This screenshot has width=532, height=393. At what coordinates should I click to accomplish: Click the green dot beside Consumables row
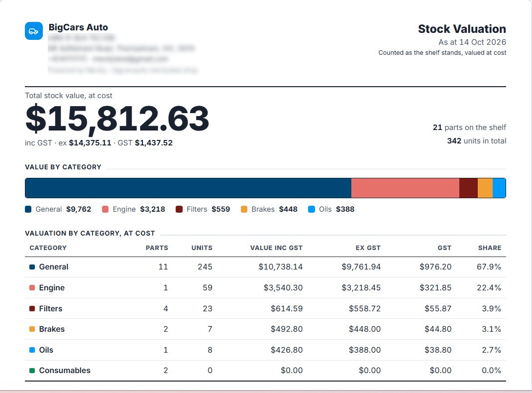click(x=32, y=371)
